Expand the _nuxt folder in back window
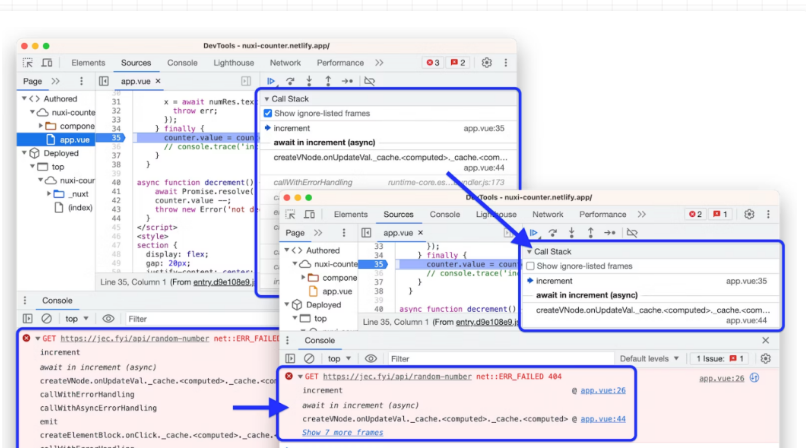This screenshot has width=806, height=448. point(49,194)
